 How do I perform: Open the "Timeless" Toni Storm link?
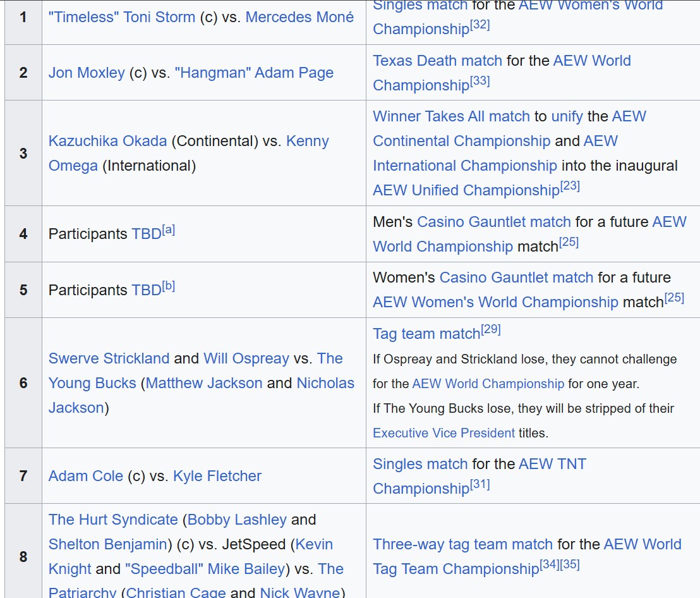(x=122, y=17)
